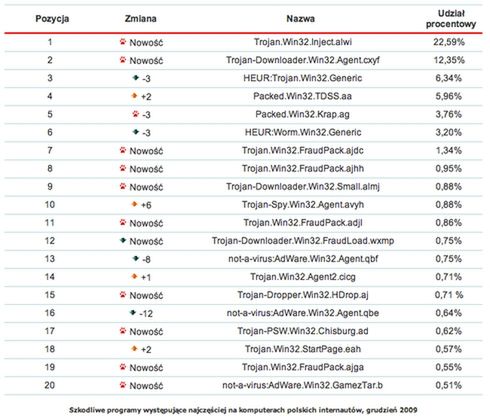Viewport: 490px width, 420px height.
Task: Click the red paw icon in row 2
Action: pos(123,60)
